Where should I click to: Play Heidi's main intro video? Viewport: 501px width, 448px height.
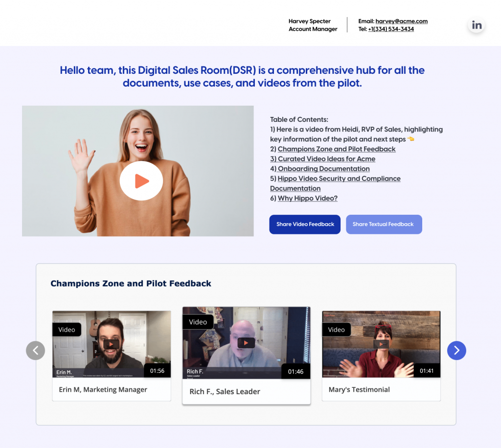pos(141,181)
